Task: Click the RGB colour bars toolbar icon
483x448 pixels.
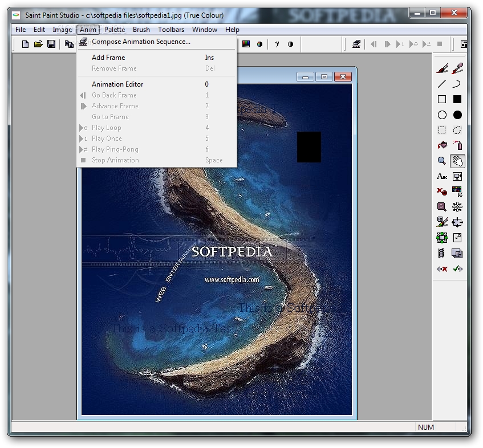Action: (246, 44)
